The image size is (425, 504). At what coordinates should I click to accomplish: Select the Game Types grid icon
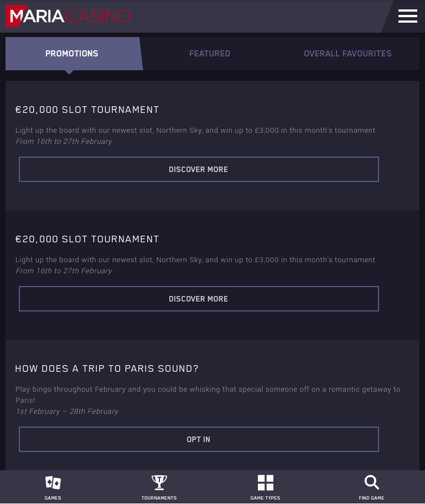point(266,483)
